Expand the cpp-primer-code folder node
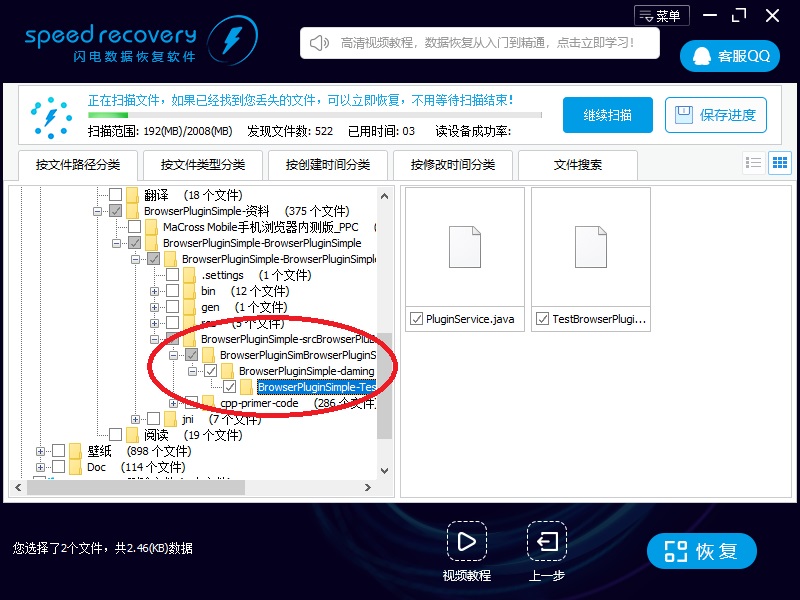This screenshot has height=600, width=800. (x=174, y=403)
